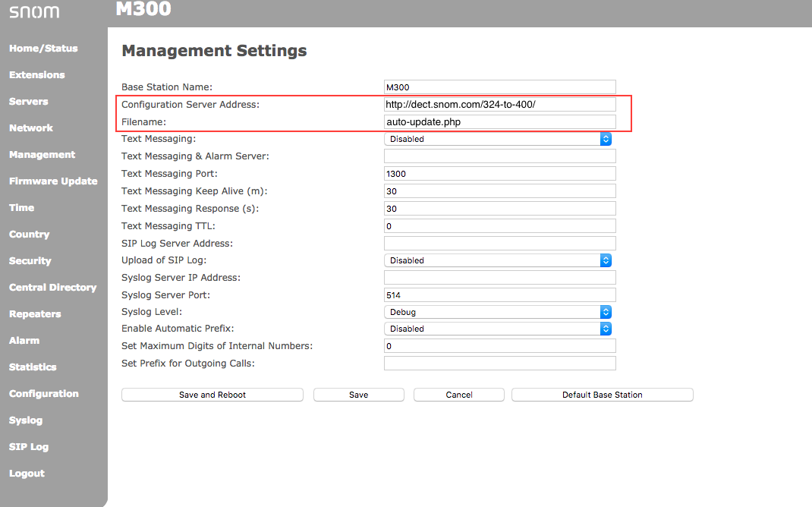Go to Time settings
Image resolution: width=812 pixels, height=507 pixels.
[x=22, y=208]
